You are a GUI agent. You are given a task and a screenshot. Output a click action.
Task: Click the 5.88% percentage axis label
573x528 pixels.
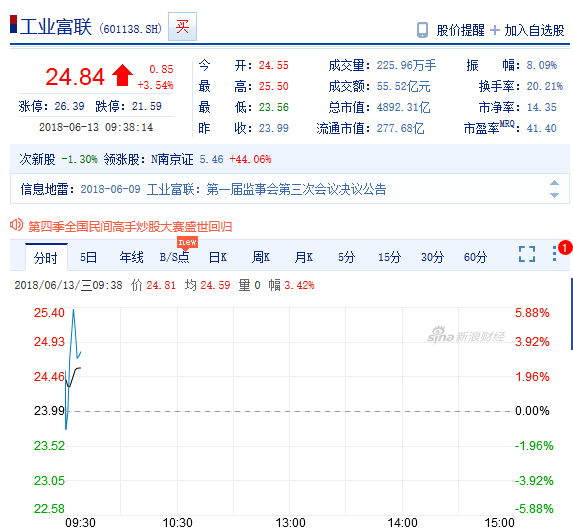[x=532, y=313]
